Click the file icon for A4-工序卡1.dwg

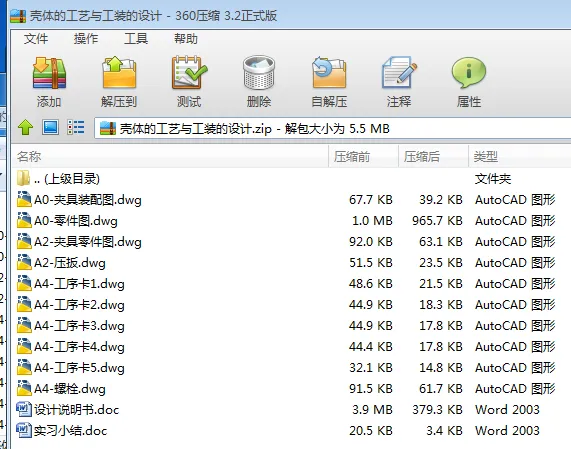click(24, 283)
